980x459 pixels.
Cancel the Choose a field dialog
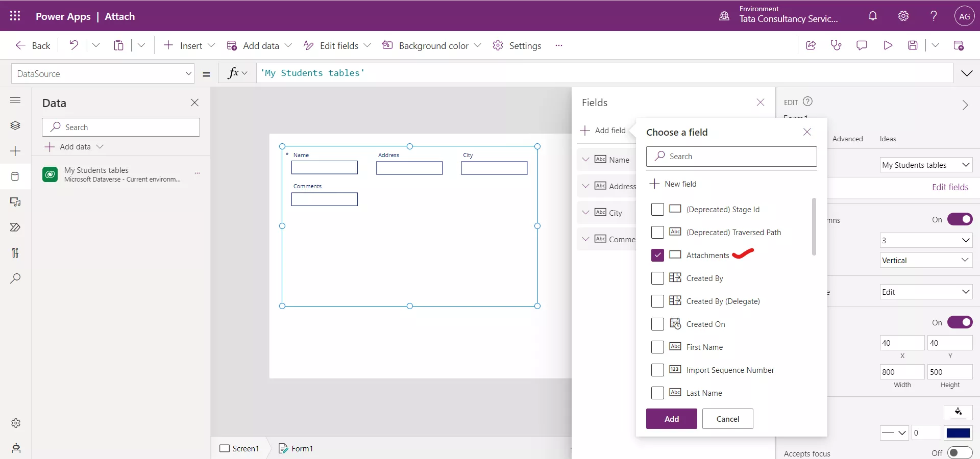727,419
